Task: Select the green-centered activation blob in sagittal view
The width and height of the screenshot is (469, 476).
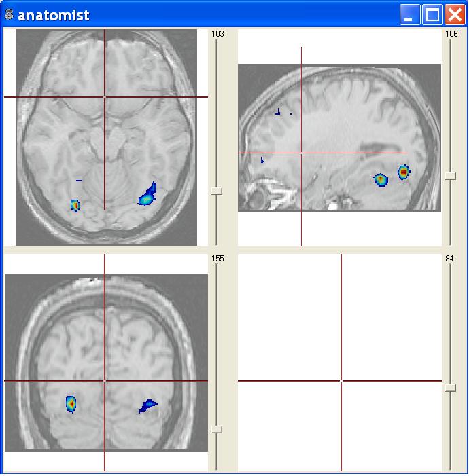Action: pyautogui.click(x=381, y=180)
